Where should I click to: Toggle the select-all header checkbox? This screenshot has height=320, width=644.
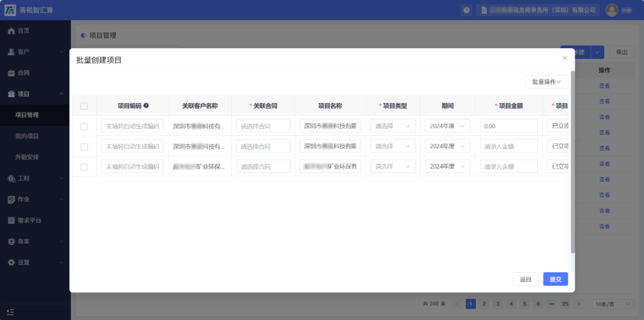pos(84,106)
